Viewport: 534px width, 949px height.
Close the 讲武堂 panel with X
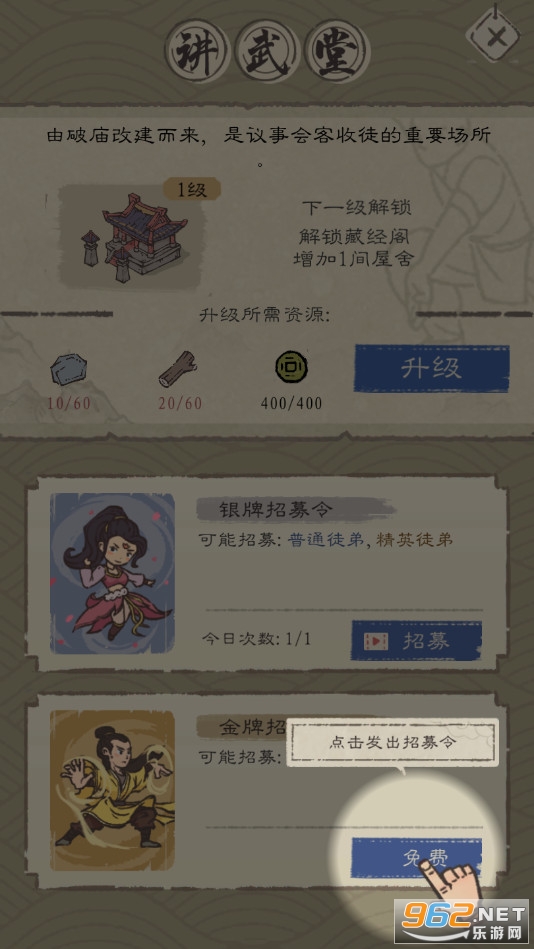pyautogui.click(x=496, y=36)
